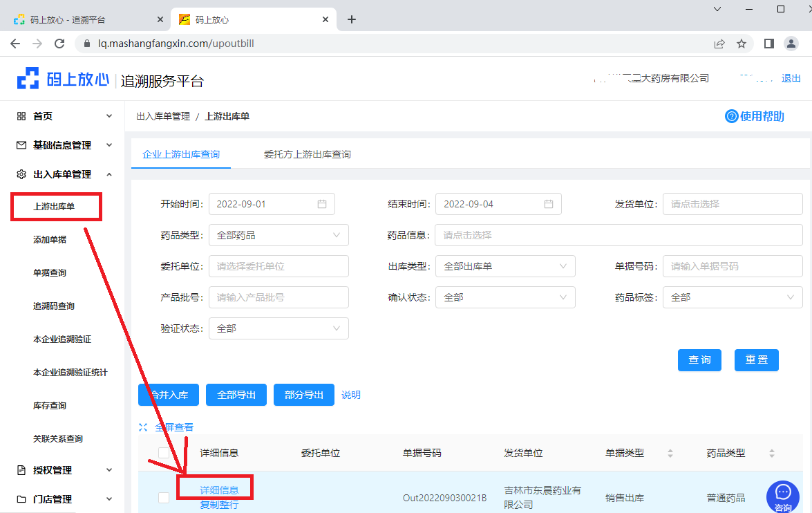Screen dimensions: 812x513
Task: Sort the table by 药品类型 column
Action: pos(772,454)
